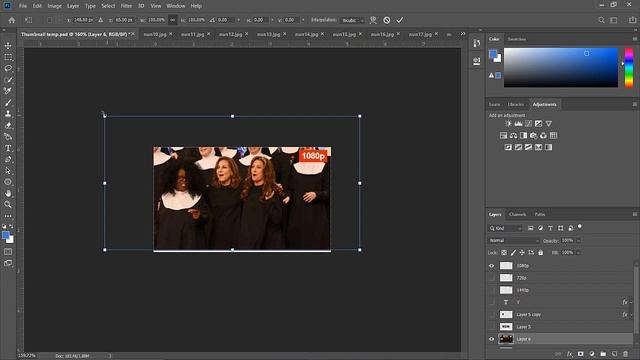
Task: Expand effects on Layer 5 copy
Action: click(631, 315)
